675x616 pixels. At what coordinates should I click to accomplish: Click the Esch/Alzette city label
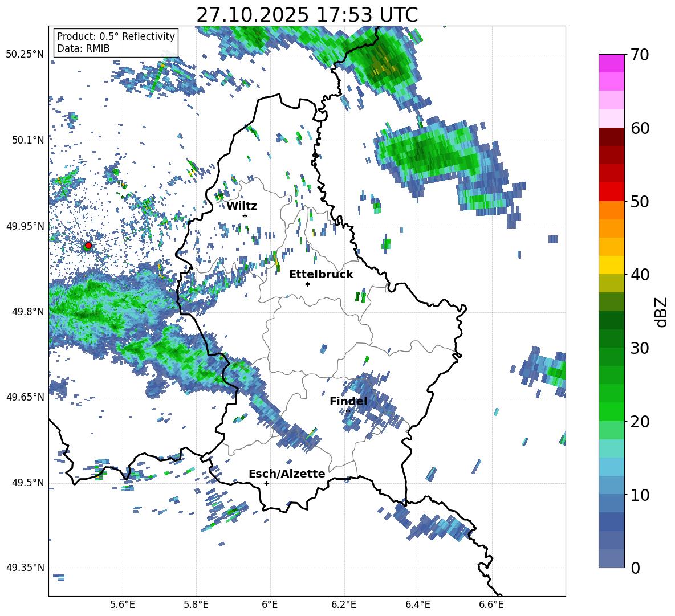[287, 474]
